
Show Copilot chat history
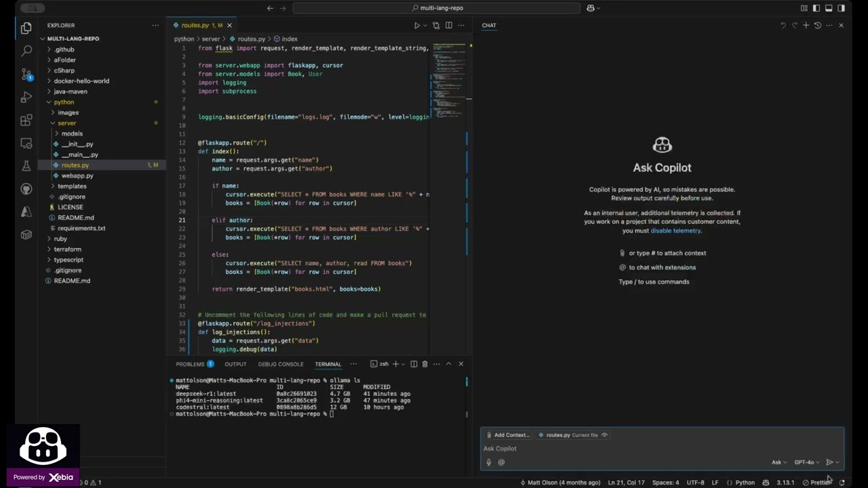[x=817, y=25]
